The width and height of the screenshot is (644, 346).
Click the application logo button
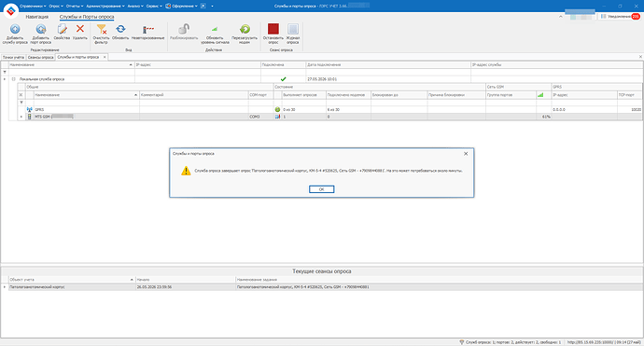pyautogui.click(x=10, y=11)
